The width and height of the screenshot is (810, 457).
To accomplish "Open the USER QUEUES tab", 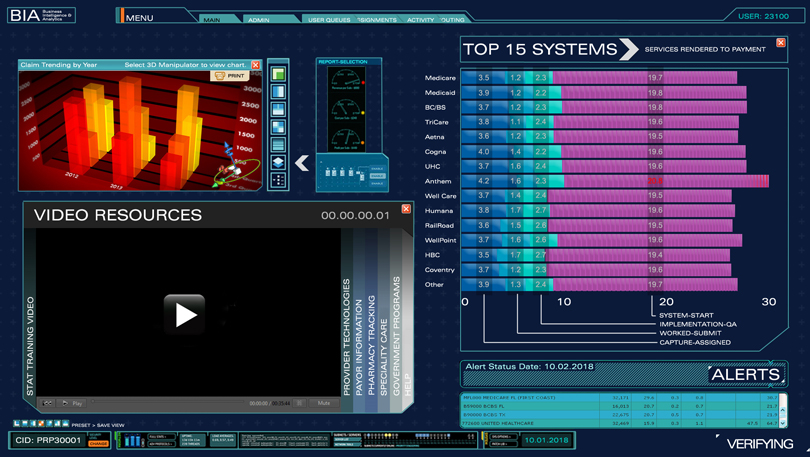I will (x=329, y=20).
